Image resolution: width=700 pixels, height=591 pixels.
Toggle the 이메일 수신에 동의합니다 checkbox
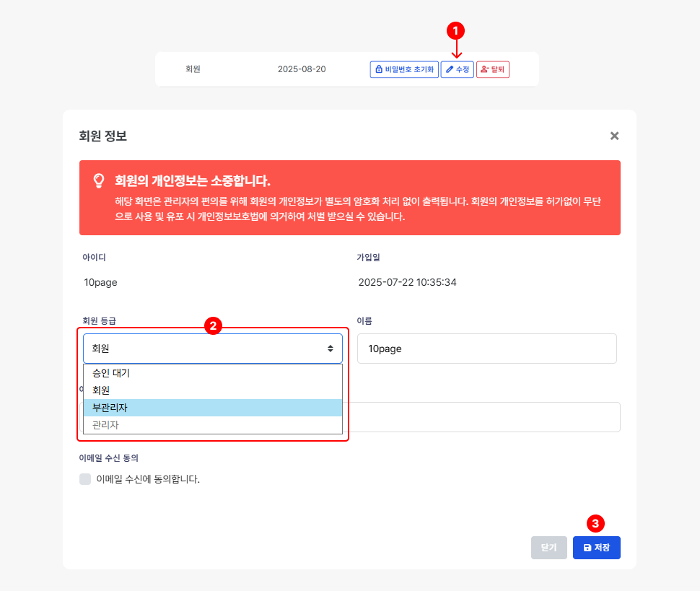click(x=86, y=479)
